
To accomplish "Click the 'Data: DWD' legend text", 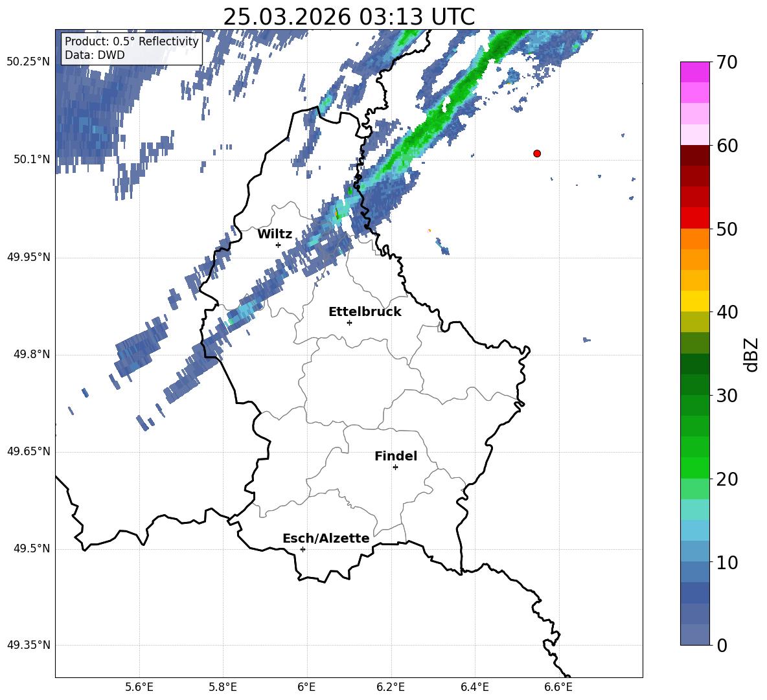I will [x=95, y=55].
